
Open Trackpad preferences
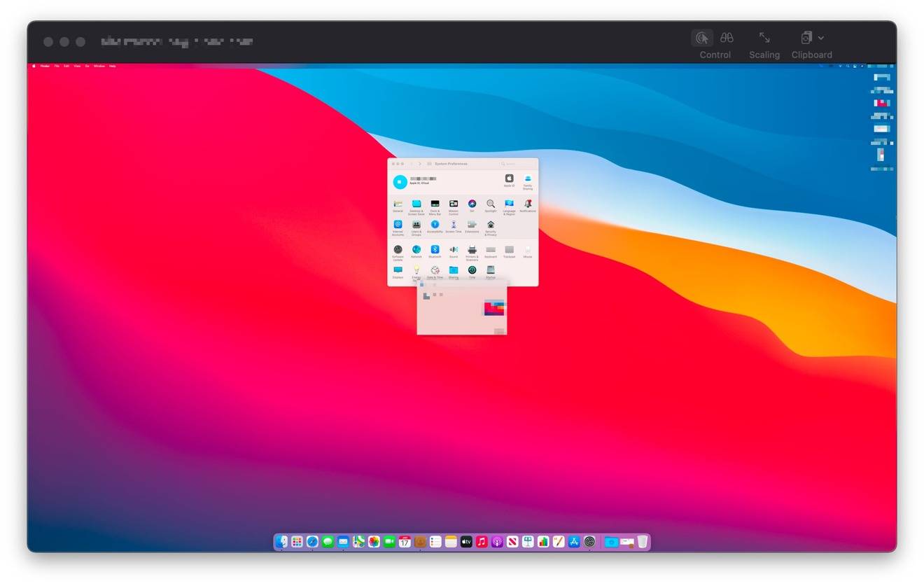[x=509, y=252]
